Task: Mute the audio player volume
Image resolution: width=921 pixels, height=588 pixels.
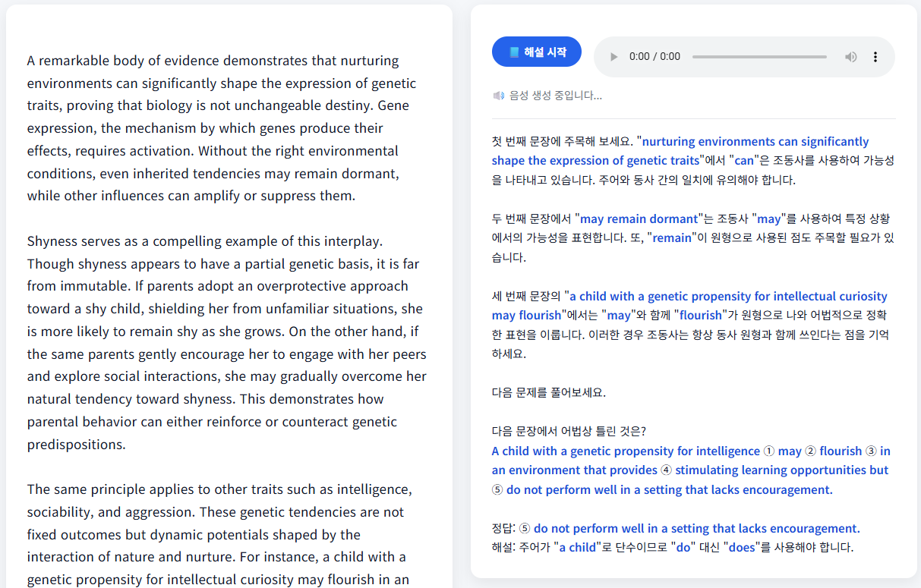Action: tap(851, 57)
